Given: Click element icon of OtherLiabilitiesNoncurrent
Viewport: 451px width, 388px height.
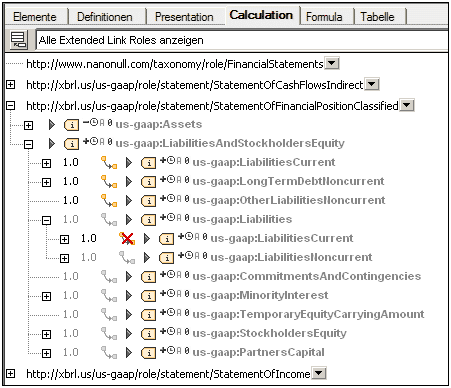Looking at the screenshot, I should click(148, 201).
